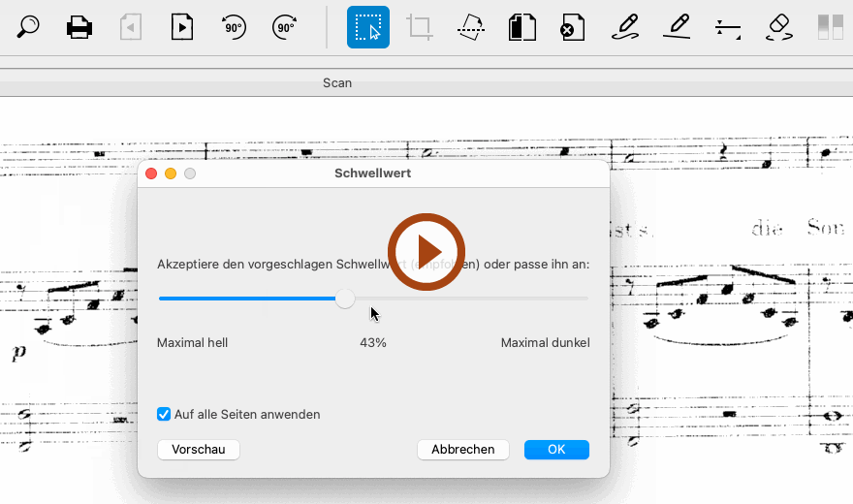Choose the deskew page tool
This screenshot has width=853, height=504.
(471, 27)
